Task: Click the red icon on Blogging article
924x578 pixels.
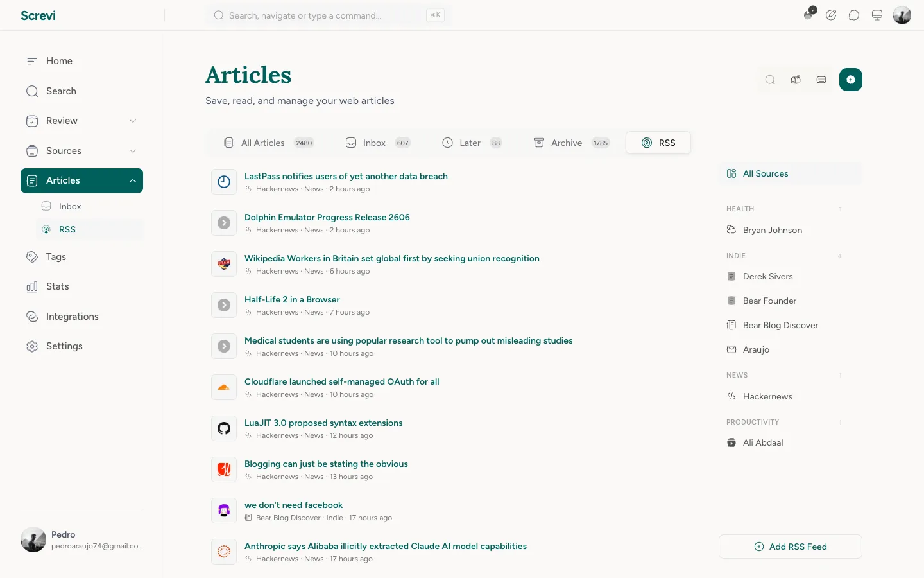Action: click(x=224, y=469)
